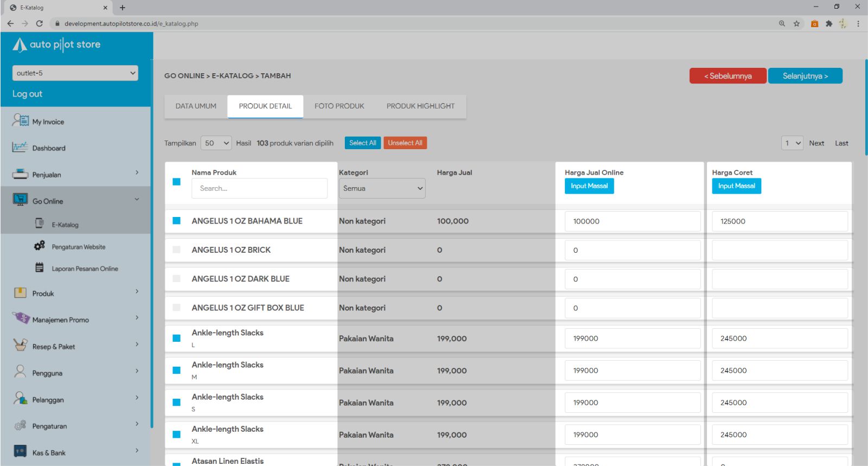This screenshot has height=466, width=868.
Task: Open Dashboard via its chart icon
Action: [20, 147]
